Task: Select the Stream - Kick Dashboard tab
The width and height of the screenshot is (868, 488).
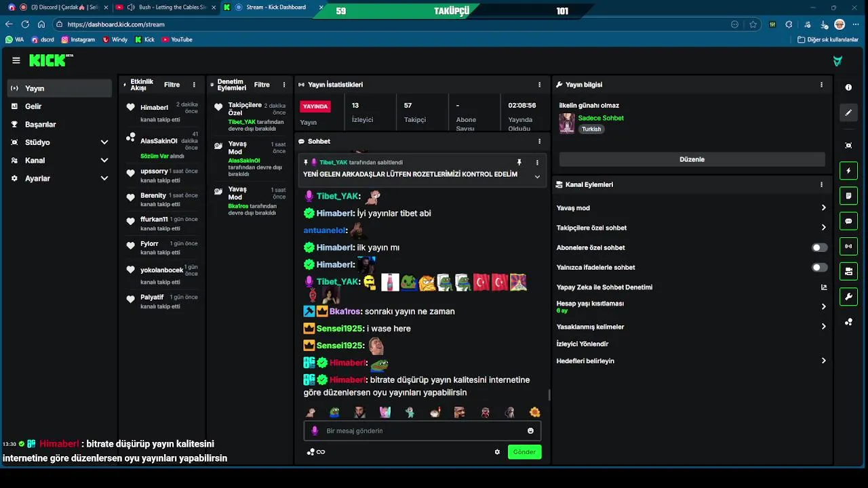Action: click(x=275, y=7)
